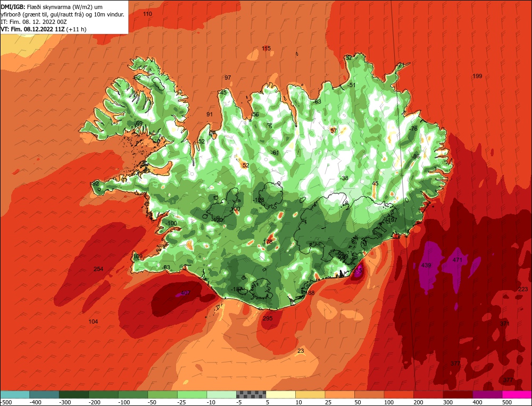Click the dark maroon swatch between 300 and 400

(458, 394)
